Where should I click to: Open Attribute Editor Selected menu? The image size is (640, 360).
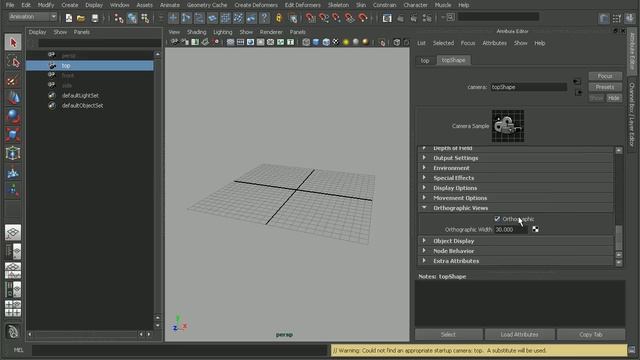(x=443, y=43)
